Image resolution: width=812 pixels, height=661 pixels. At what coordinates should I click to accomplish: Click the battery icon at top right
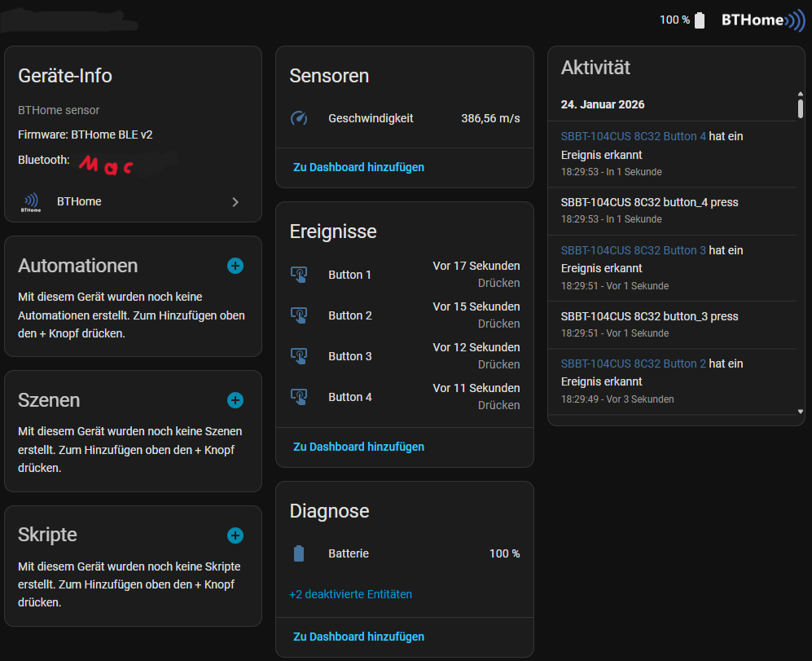(x=700, y=20)
